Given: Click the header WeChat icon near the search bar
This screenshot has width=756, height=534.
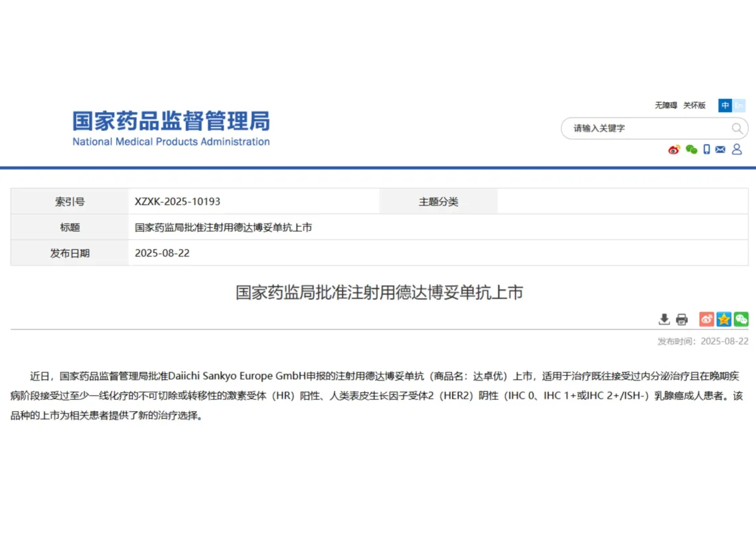Looking at the screenshot, I should 691,150.
